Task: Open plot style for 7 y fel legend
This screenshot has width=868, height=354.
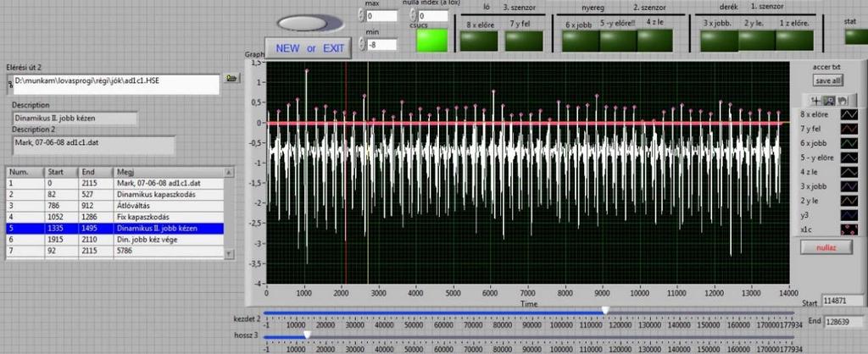Action: (x=849, y=129)
